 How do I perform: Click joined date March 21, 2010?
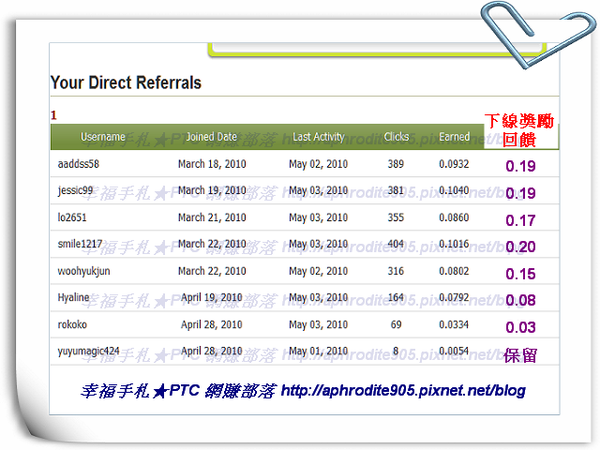pyautogui.click(x=212, y=217)
